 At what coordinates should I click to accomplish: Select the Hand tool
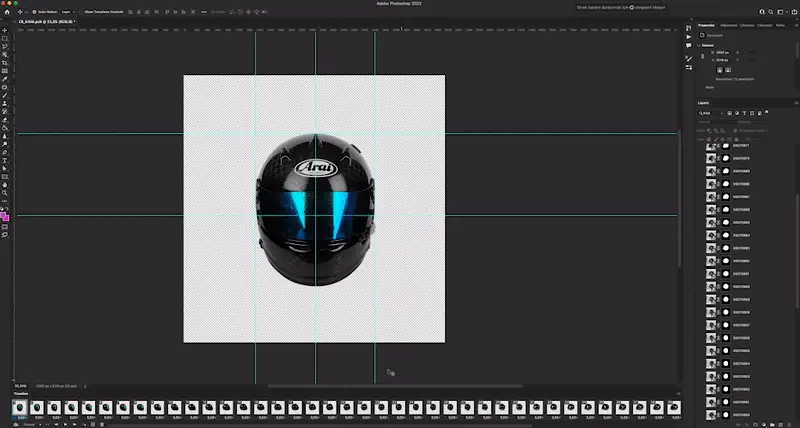(x=5, y=185)
